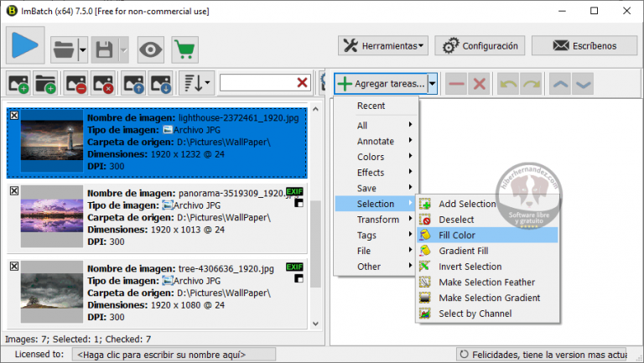
Task: Click the add images icon
Action: 18,83
